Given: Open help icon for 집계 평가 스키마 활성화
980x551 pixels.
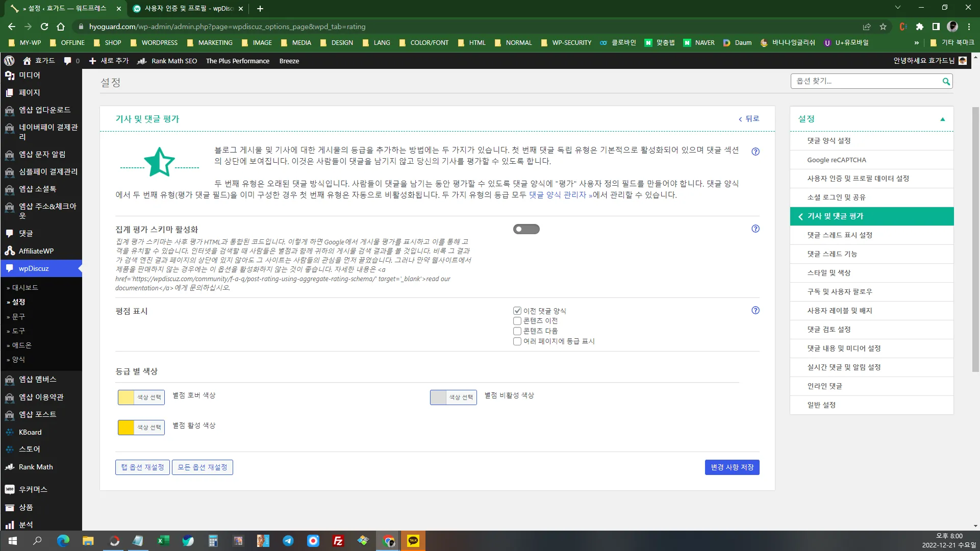Looking at the screenshot, I should (756, 229).
